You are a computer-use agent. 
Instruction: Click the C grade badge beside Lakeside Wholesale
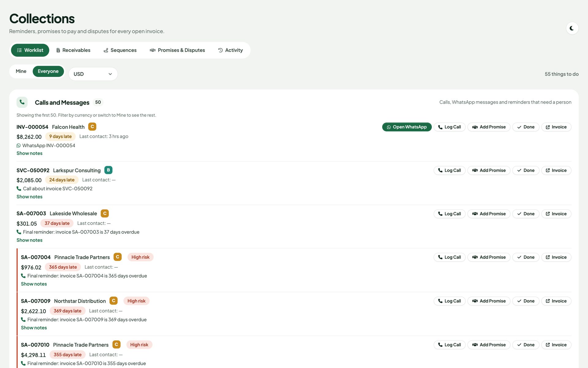105,213
